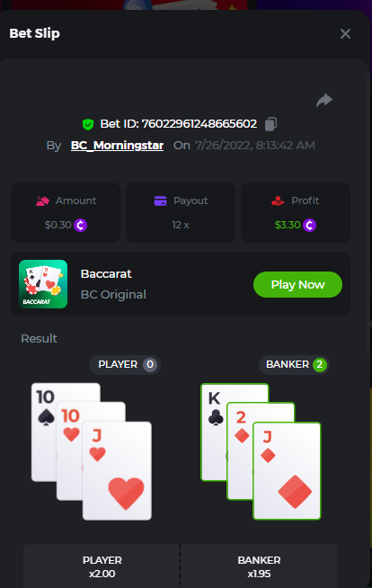Select the BANKER x1.95 bet cell
The height and width of the screenshot is (588, 372).
pos(260,566)
